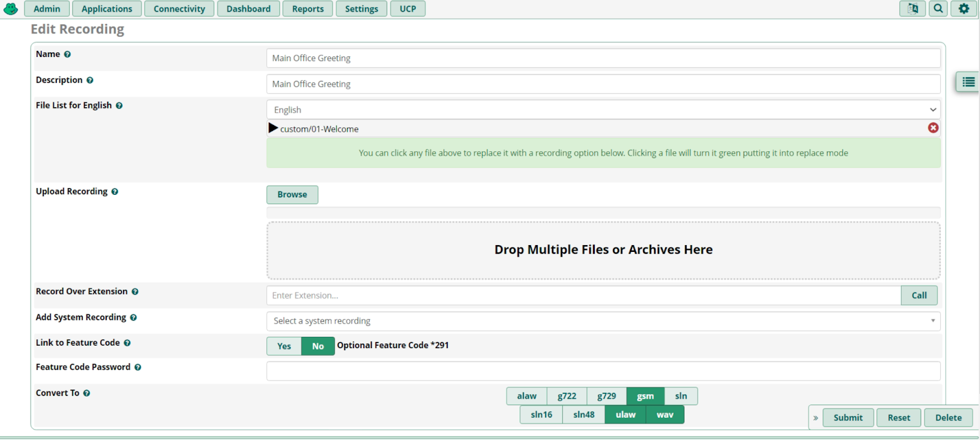Click help icon beside Feature Code Password
The width and height of the screenshot is (980, 440).
coord(138,368)
